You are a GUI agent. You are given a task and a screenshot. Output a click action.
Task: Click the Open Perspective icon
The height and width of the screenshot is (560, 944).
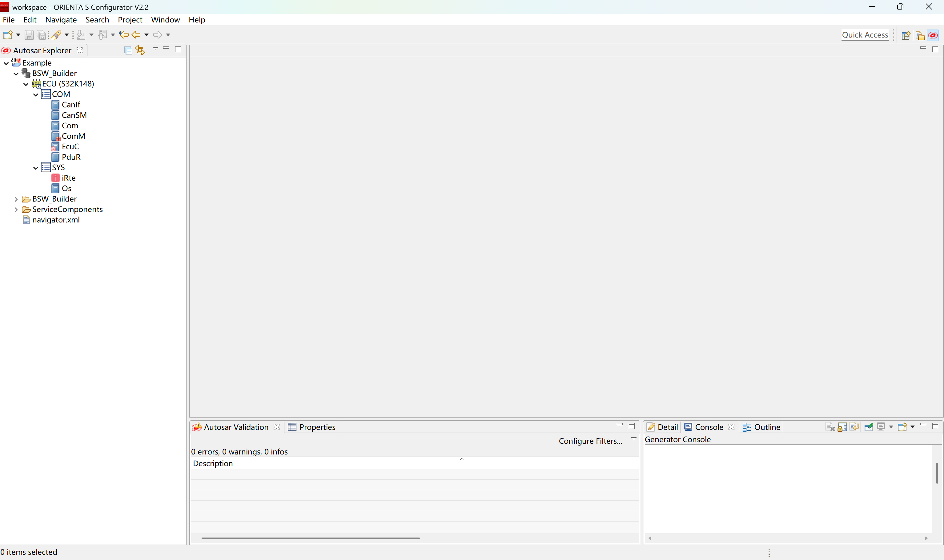pos(906,35)
